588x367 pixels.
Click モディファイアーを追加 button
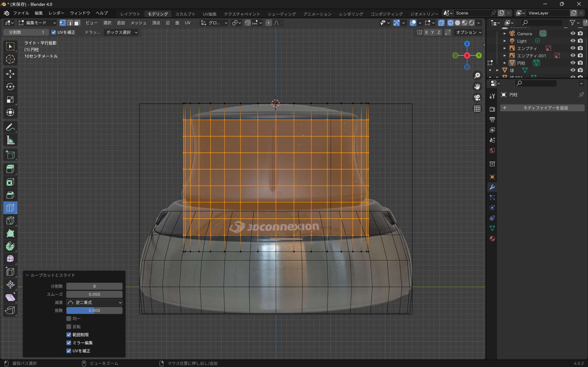(x=542, y=108)
